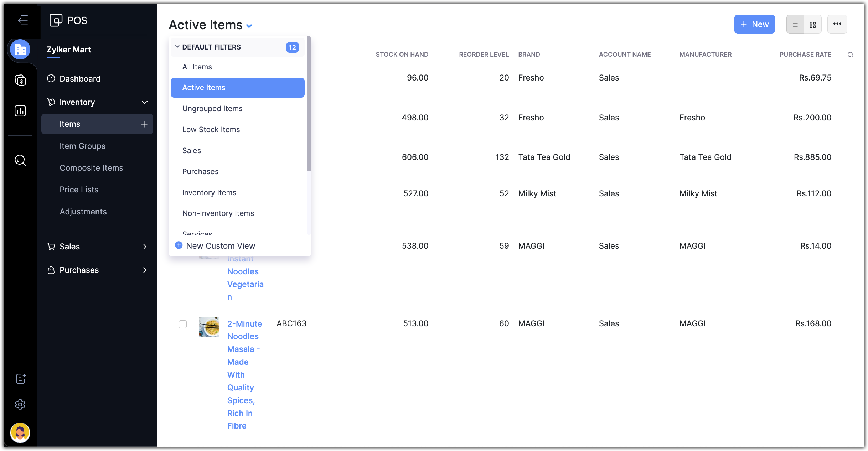Click the magnifier search icon in the left rail
868x451 pixels.
click(20, 160)
